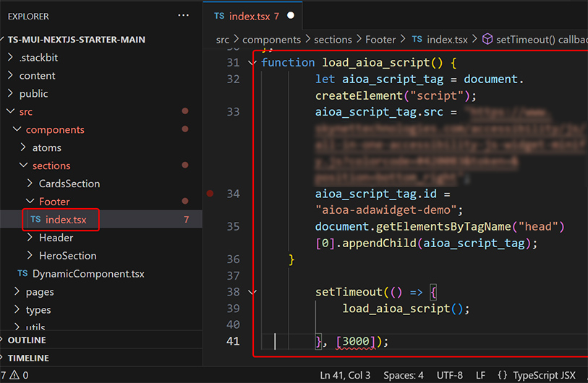Remove the breakpoint on line 34
The width and height of the screenshot is (588, 383).
click(210, 194)
